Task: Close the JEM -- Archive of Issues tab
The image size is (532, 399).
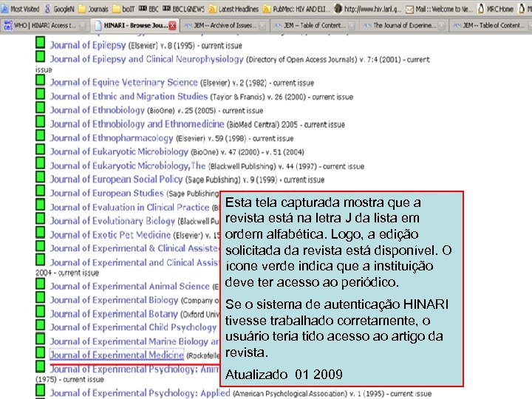Action: [262, 25]
